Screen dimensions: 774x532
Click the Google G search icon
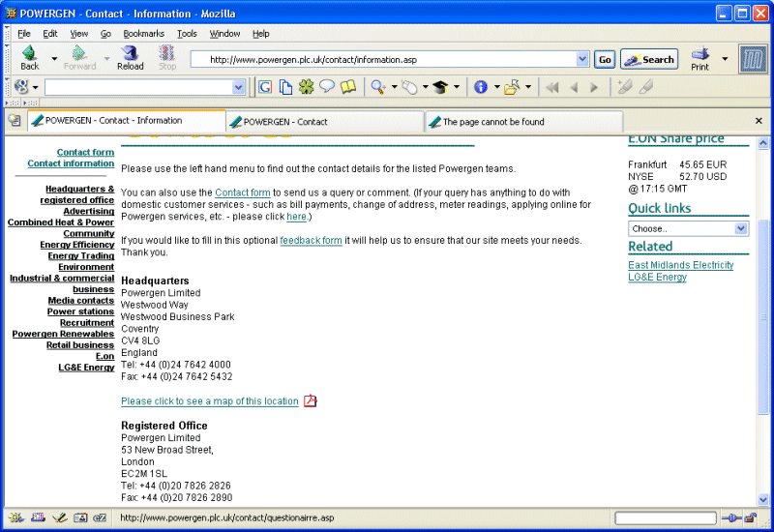click(265, 87)
